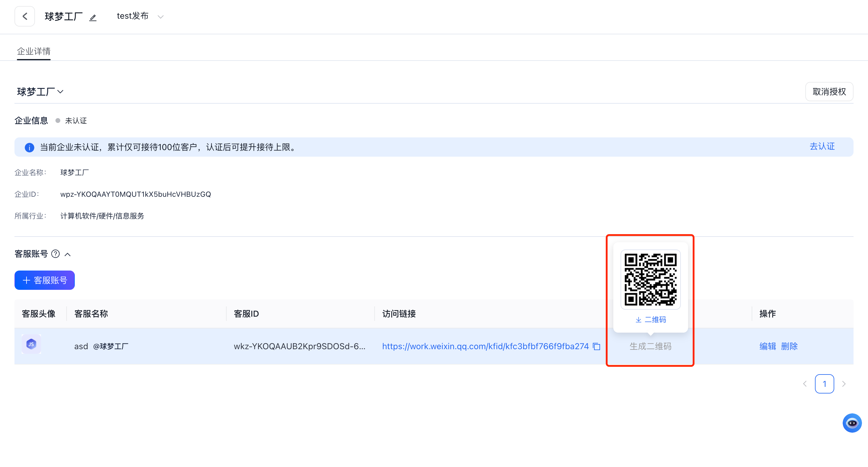The height and width of the screenshot is (467, 868).
Task: Go back using the top-left arrow button
Action: [x=25, y=16]
